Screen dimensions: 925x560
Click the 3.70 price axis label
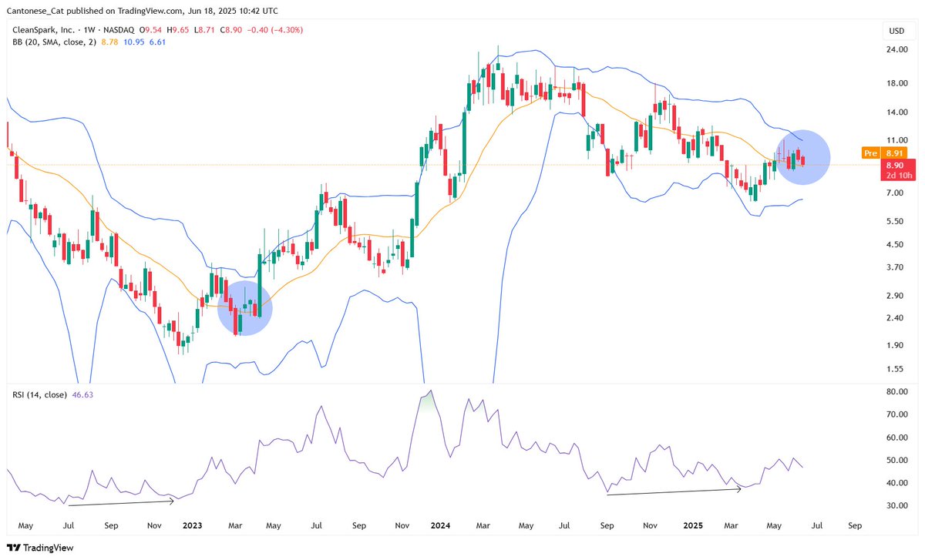pyautogui.click(x=893, y=267)
